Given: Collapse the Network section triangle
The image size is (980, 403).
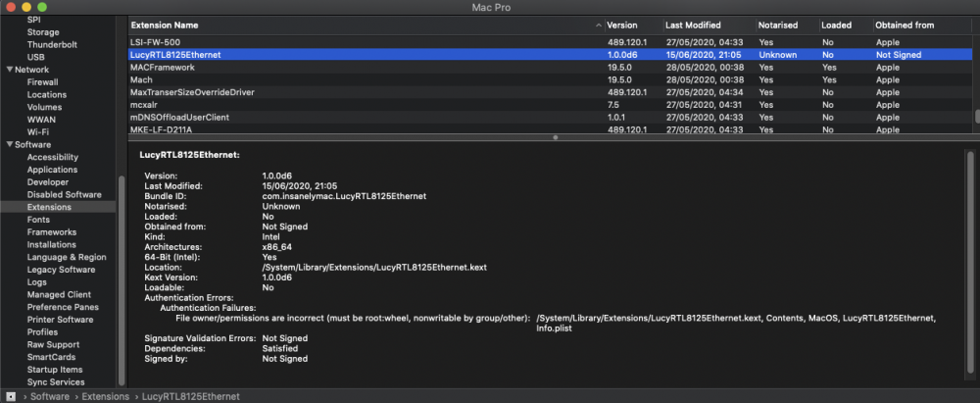Looking at the screenshot, I should 10,70.
